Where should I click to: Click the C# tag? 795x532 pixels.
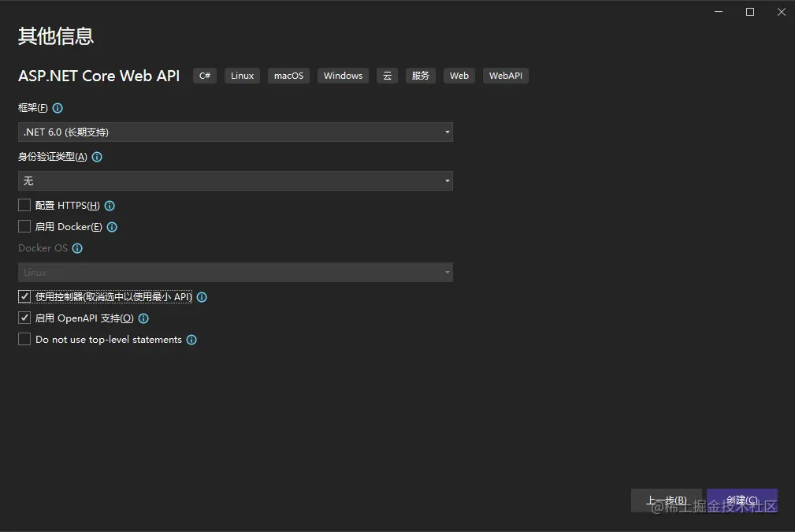tap(205, 76)
